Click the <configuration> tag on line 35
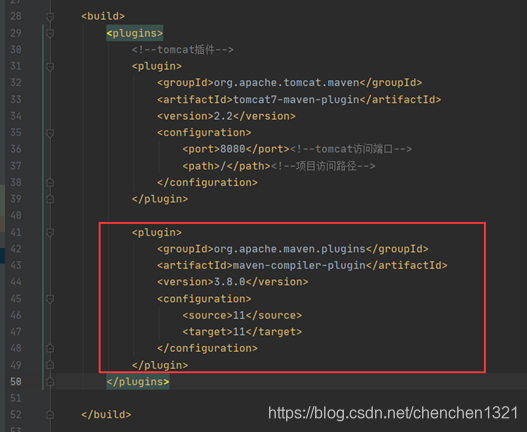527x432 pixels. point(204,132)
